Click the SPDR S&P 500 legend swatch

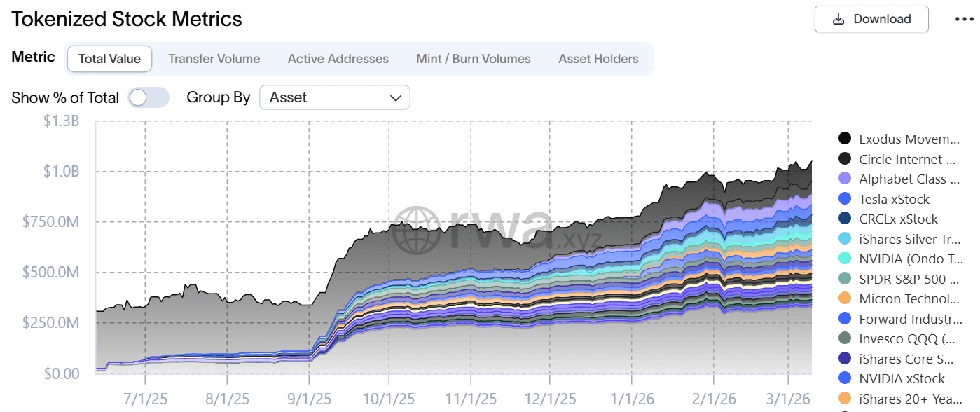(845, 279)
